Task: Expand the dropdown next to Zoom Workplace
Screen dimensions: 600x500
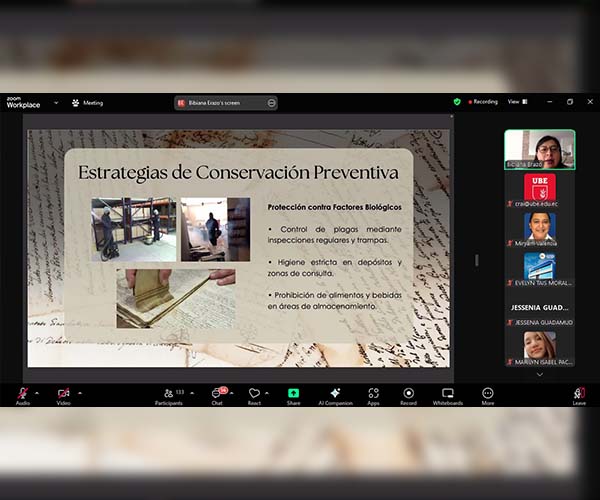Action: [x=56, y=103]
